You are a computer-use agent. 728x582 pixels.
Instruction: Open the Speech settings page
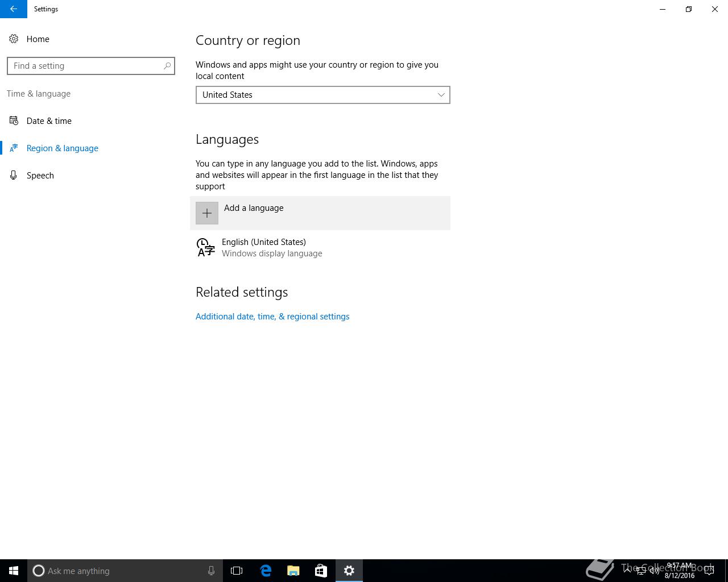coord(40,175)
